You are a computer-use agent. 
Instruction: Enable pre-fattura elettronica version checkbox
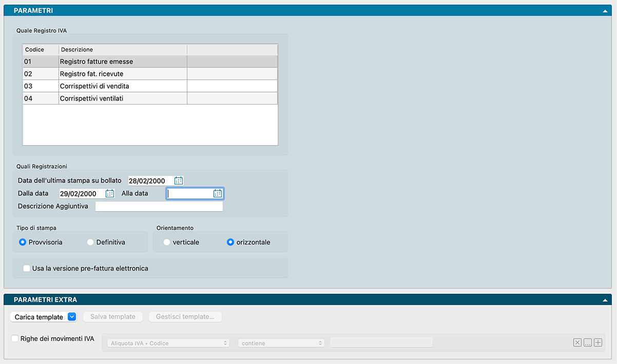coord(27,268)
